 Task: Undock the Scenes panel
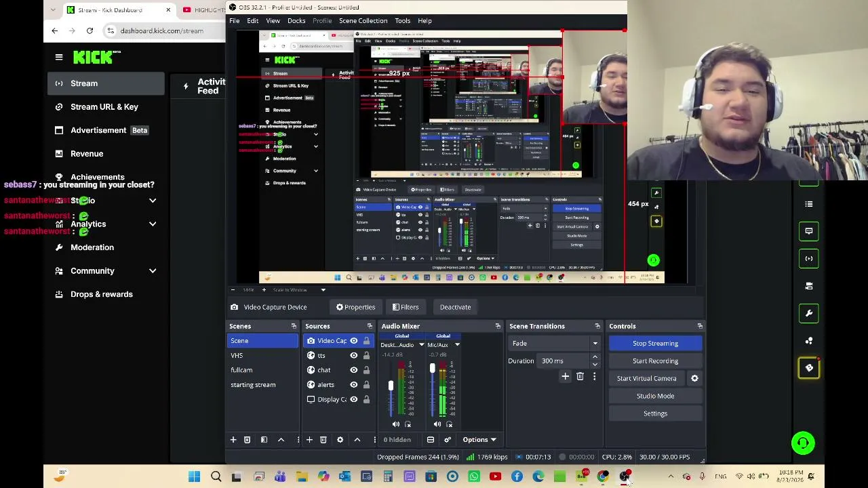pyautogui.click(x=294, y=327)
